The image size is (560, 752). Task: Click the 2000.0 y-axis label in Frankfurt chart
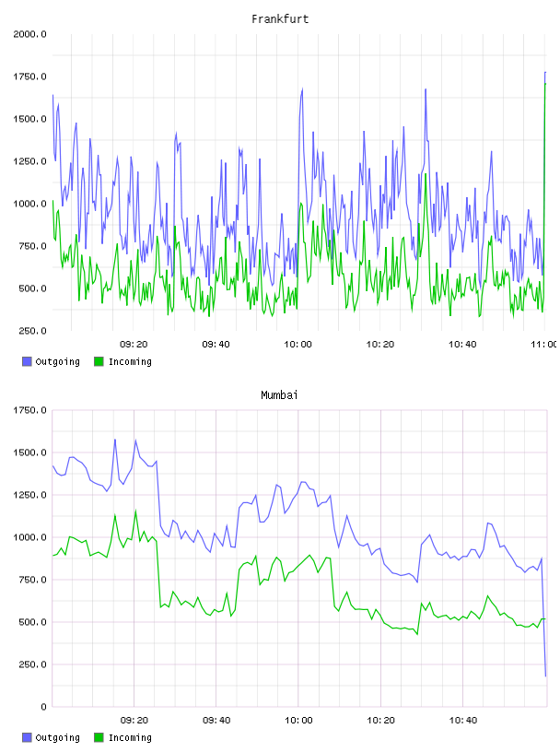[29, 34]
